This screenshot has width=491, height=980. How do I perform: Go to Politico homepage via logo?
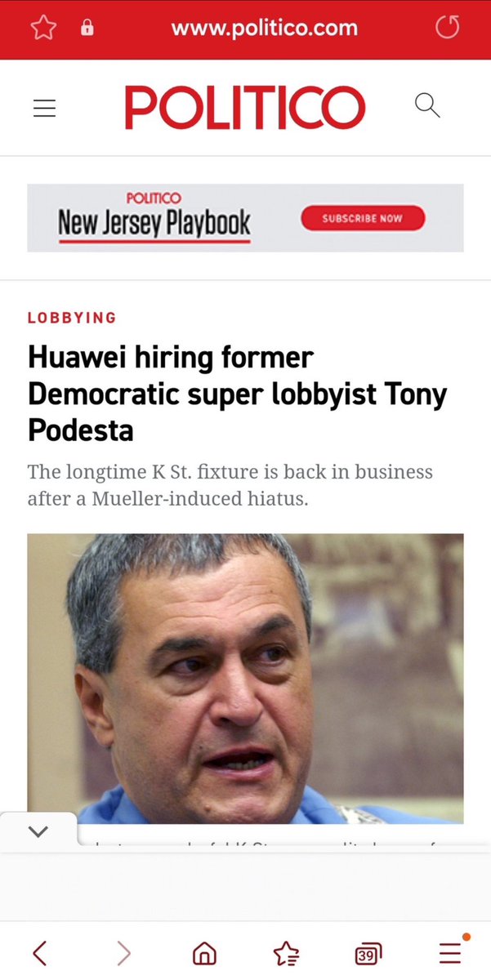(245, 108)
